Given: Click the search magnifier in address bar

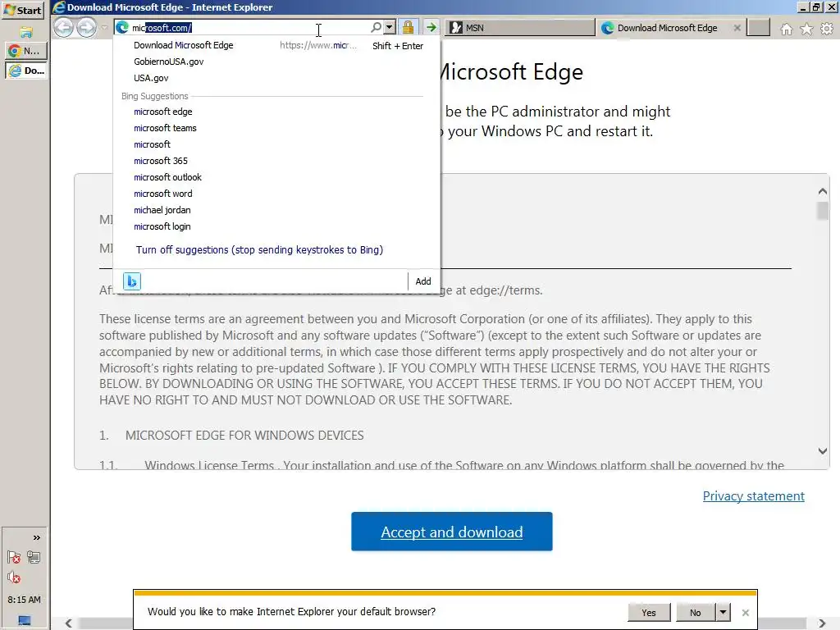Looking at the screenshot, I should coord(376,27).
